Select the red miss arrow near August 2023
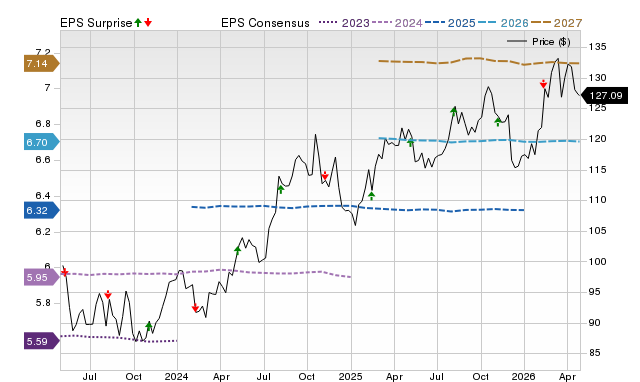Image resolution: width=640 pixels, height=382 pixels. click(x=108, y=295)
